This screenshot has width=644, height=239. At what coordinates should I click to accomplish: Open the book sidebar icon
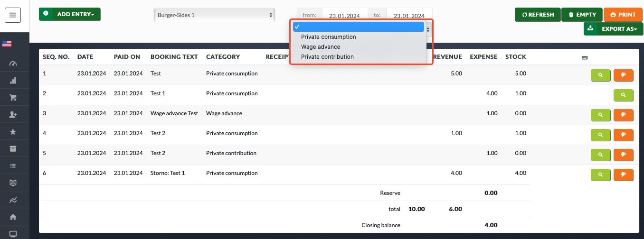13,183
